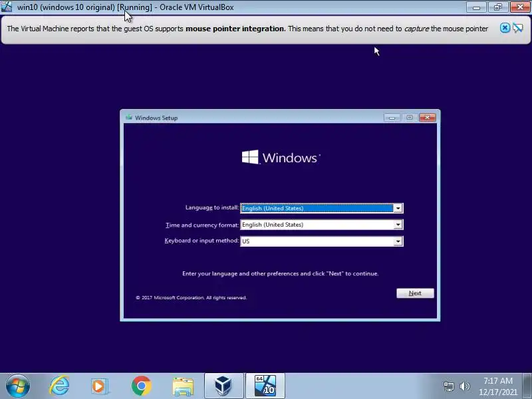Click the Show desktop strip
The width and height of the screenshot is (532, 399).
(527, 386)
